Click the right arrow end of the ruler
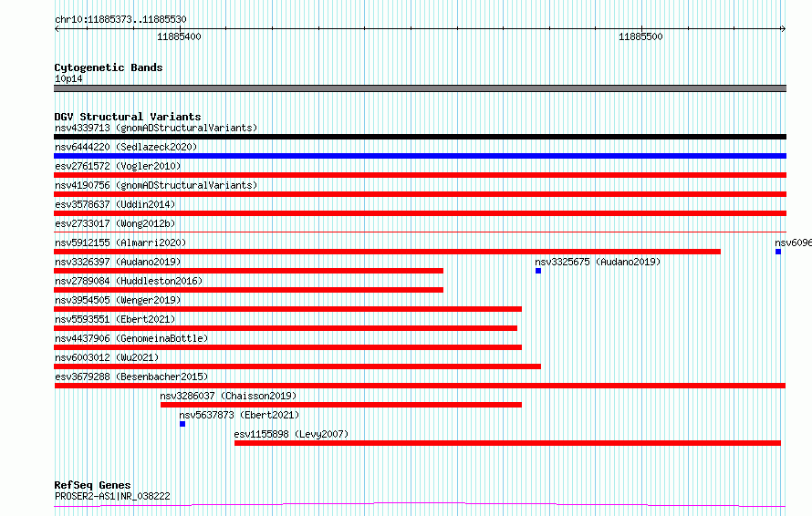 (x=784, y=29)
